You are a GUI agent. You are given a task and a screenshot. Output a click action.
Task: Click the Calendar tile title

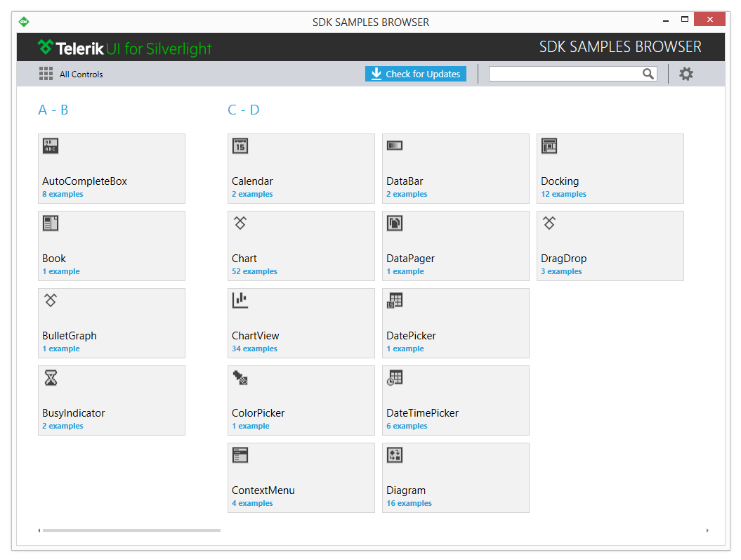tap(252, 181)
